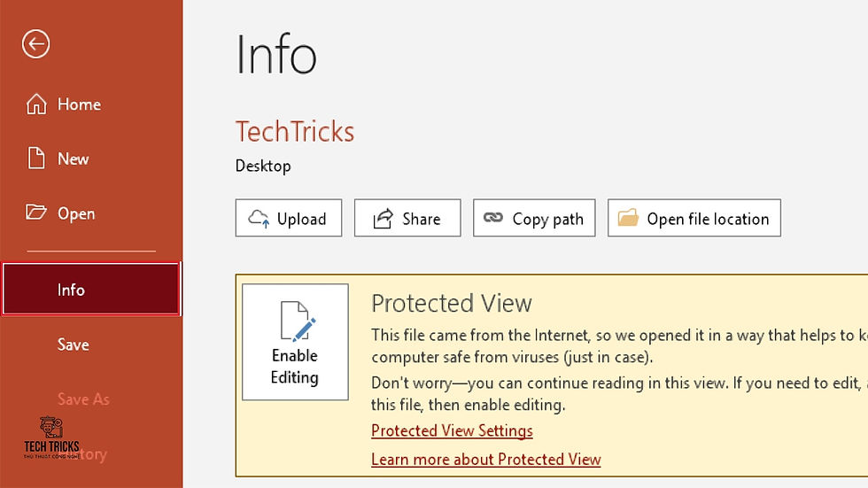
Task: Select the Info menu item
Action: pyautogui.click(x=91, y=290)
